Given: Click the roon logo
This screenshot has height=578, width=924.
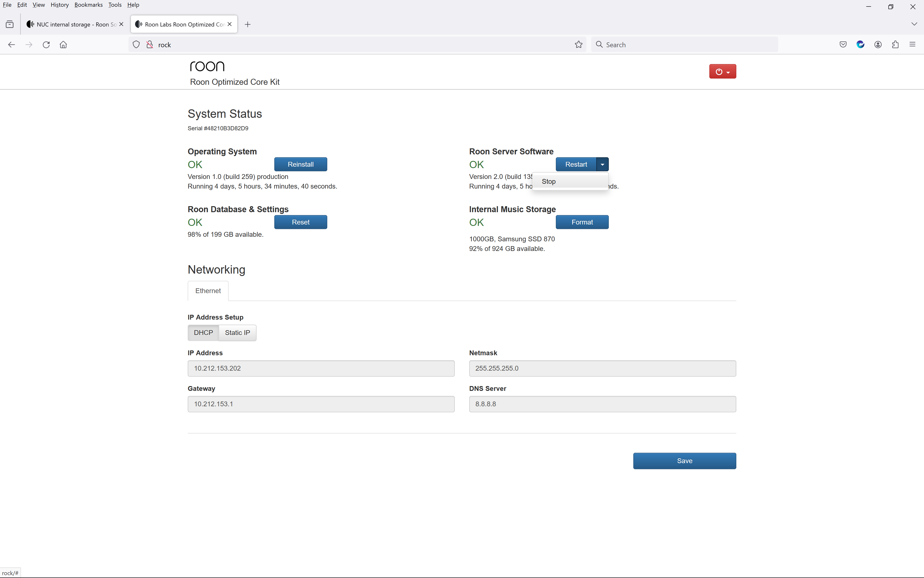Looking at the screenshot, I should [x=207, y=66].
